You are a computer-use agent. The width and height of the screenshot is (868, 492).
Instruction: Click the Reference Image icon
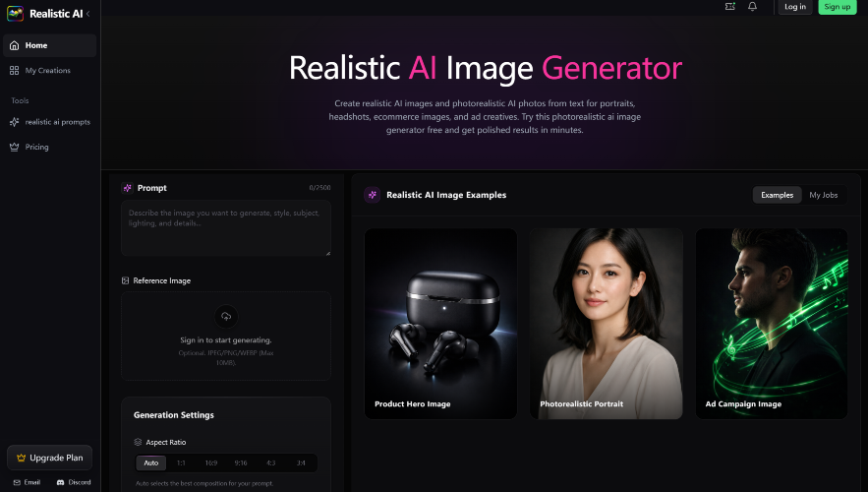(125, 280)
